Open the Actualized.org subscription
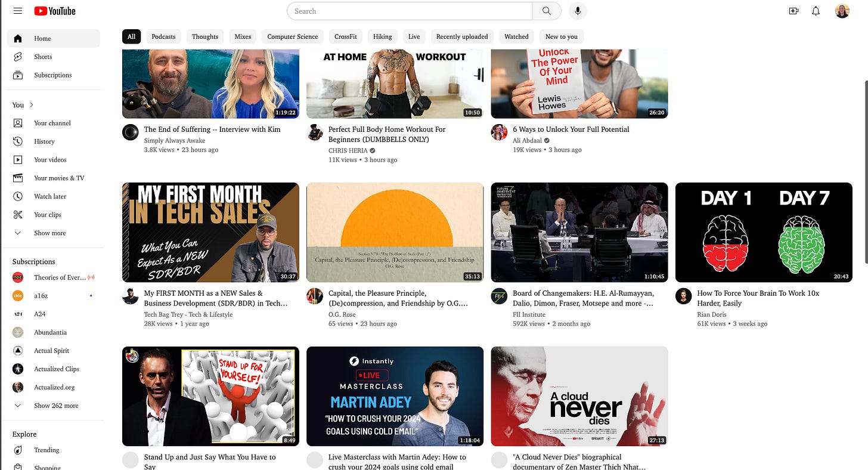Screen dimensions: 868x470 [x=53, y=387]
